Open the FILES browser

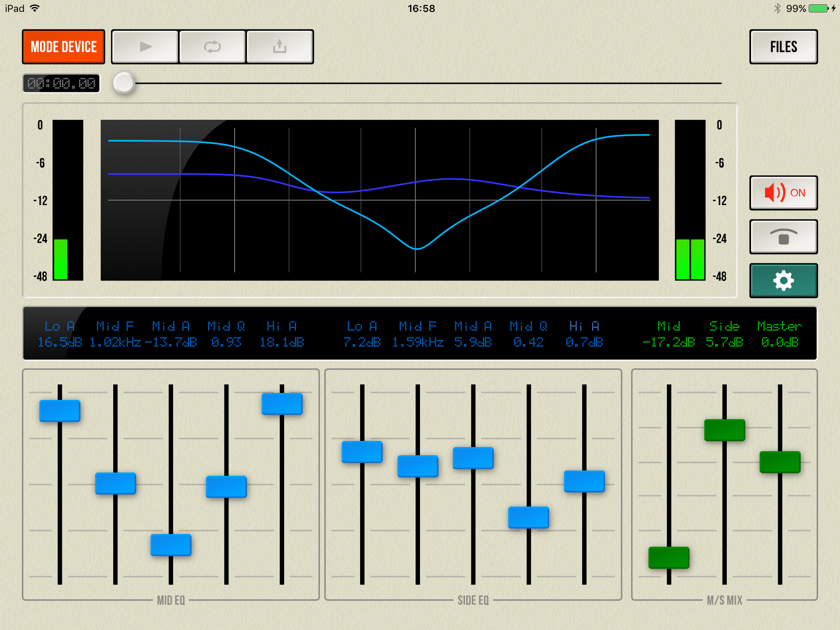(783, 47)
